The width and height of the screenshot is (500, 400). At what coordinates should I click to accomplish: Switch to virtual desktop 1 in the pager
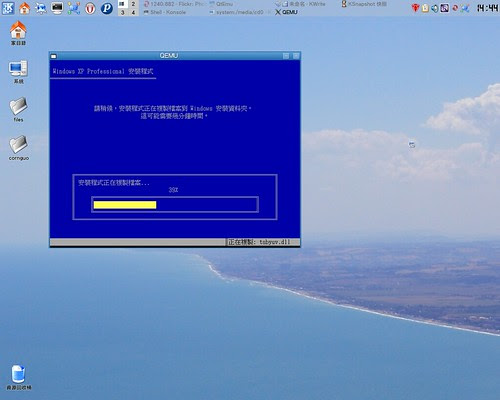[x=122, y=4]
